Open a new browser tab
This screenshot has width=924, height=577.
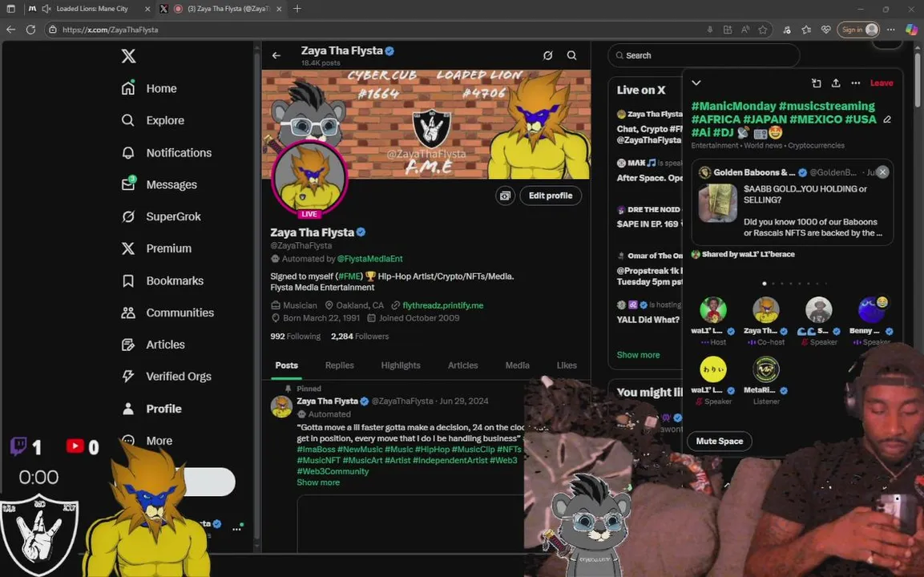(x=297, y=9)
